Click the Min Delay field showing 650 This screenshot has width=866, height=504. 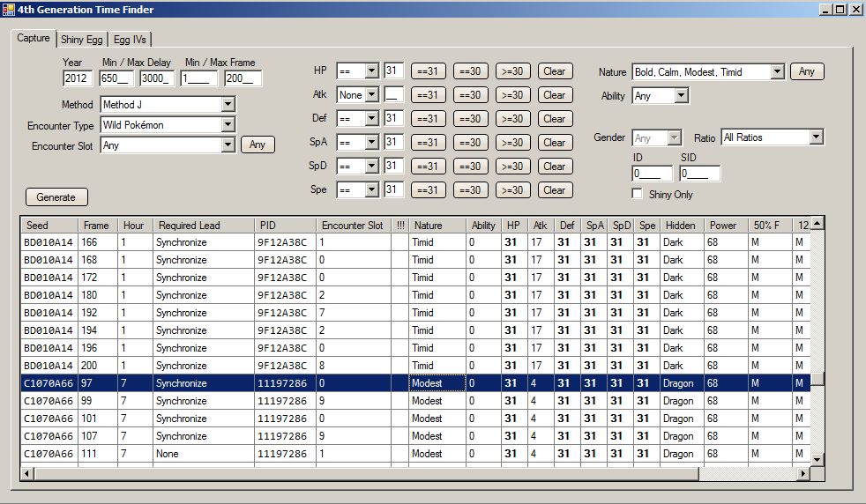tap(116, 78)
